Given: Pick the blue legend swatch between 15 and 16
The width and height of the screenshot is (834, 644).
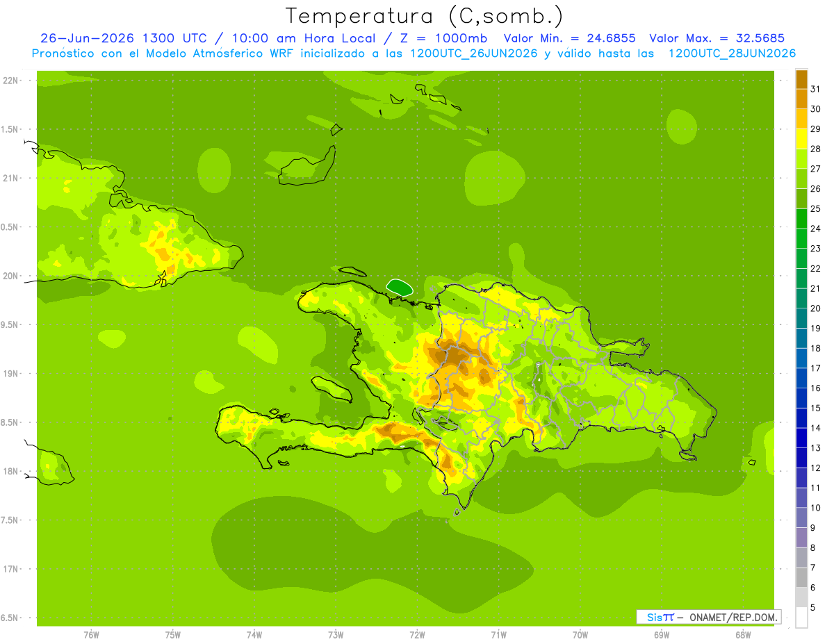Looking at the screenshot, I should pyautogui.click(x=801, y=398).
